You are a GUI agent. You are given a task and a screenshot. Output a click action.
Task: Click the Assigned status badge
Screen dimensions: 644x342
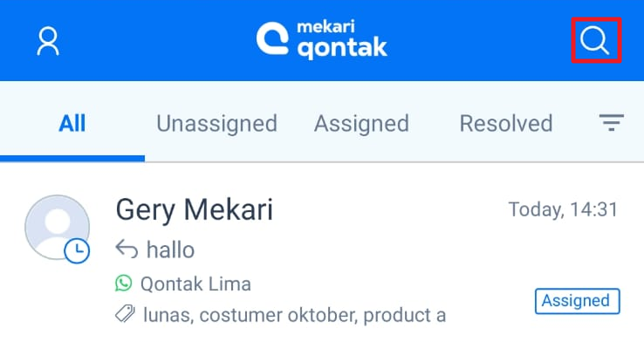pos(577,301)
